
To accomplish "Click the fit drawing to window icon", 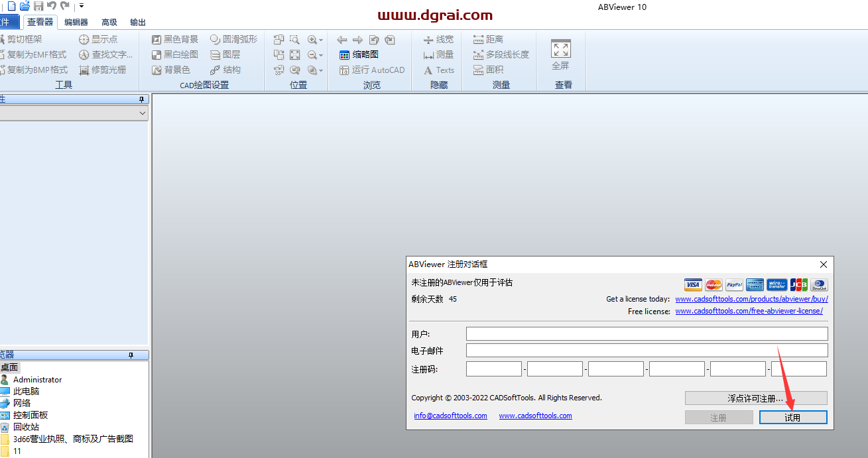I will tap(294, 55).
